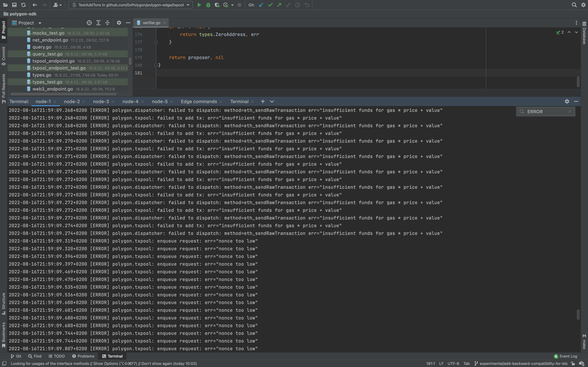Open terminal settings with the gear icon
The image size is (588, 367).
[x=567, y=101]
